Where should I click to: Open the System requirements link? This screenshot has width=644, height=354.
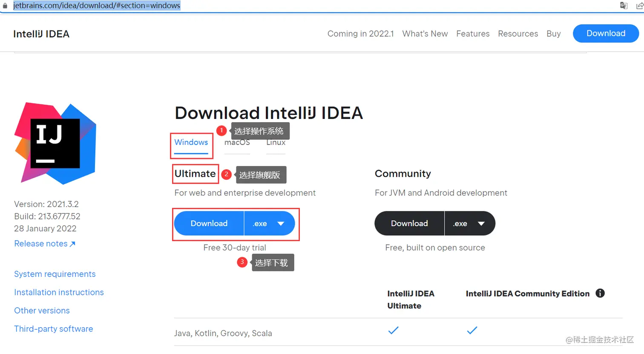tap(55, 274)
